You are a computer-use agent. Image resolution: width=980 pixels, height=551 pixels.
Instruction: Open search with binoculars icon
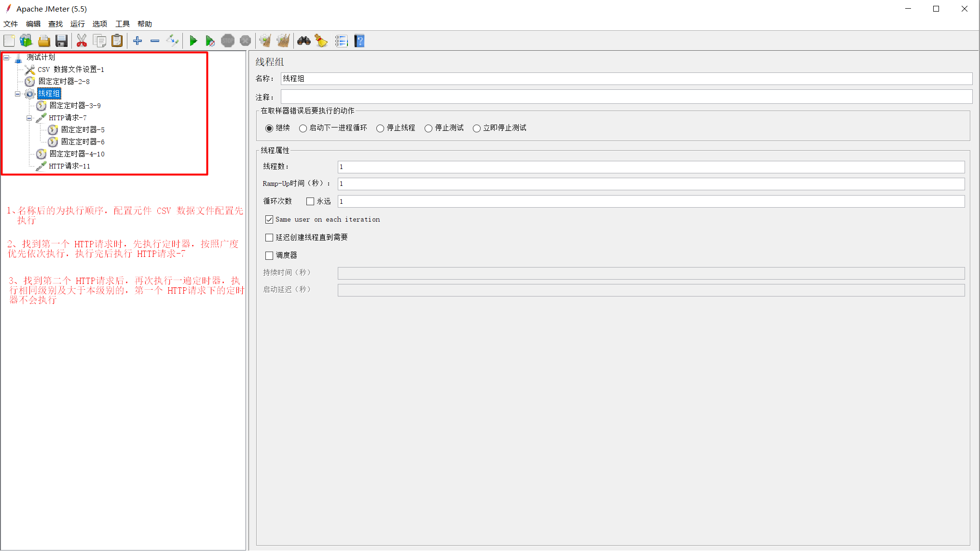pyautogui.click(x=304, y=41)
